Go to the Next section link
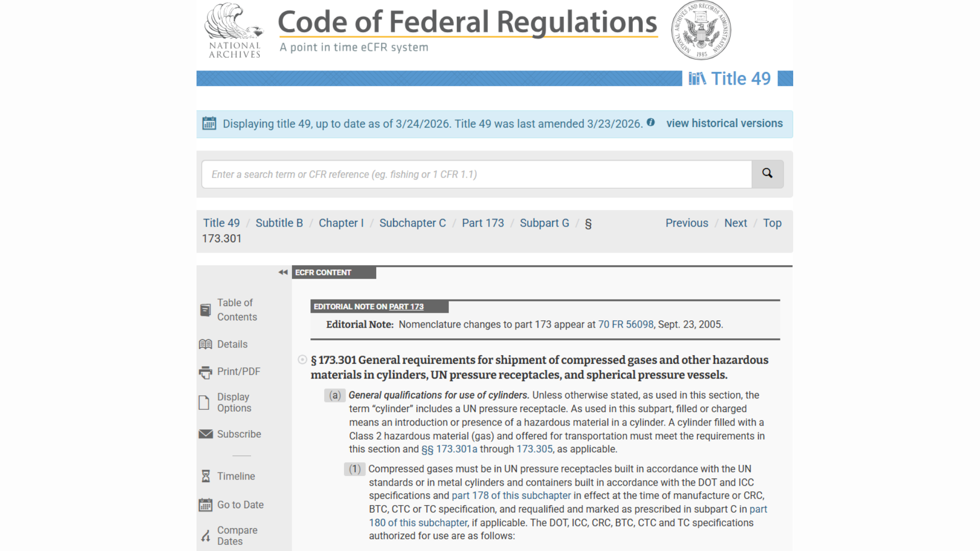The height and width of the screenshot is (551, 980). click(735, 223)
